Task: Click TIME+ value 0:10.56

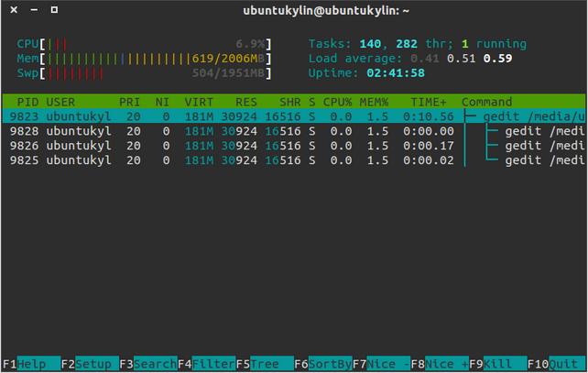Action: 429,116
